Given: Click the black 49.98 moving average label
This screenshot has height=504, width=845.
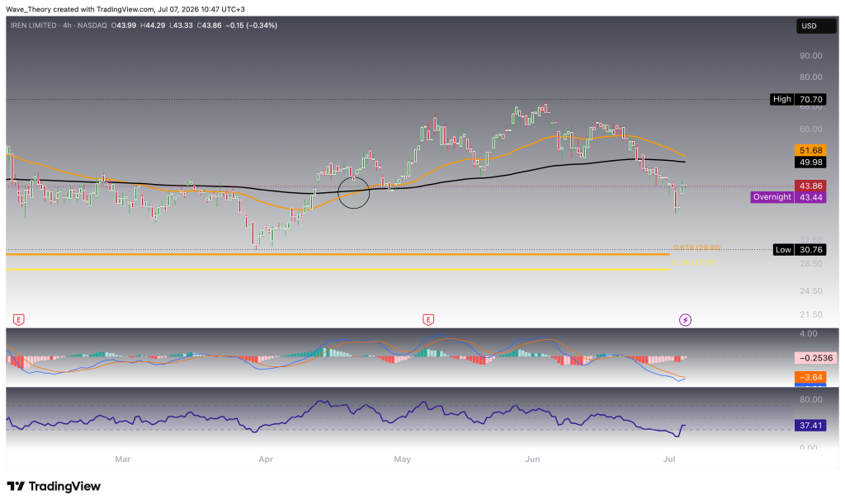Looking at the screenshot, I should coord(810,162).
